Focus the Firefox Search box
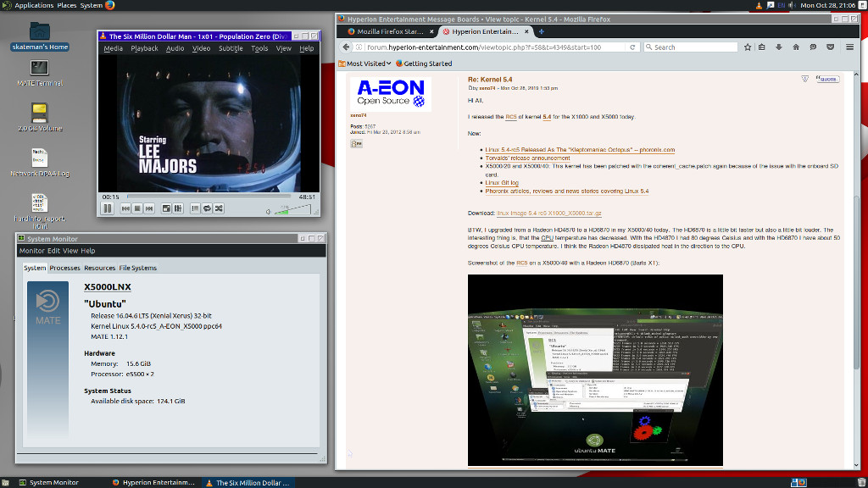The width and height of the screenshot is (868, 488). 691,47
